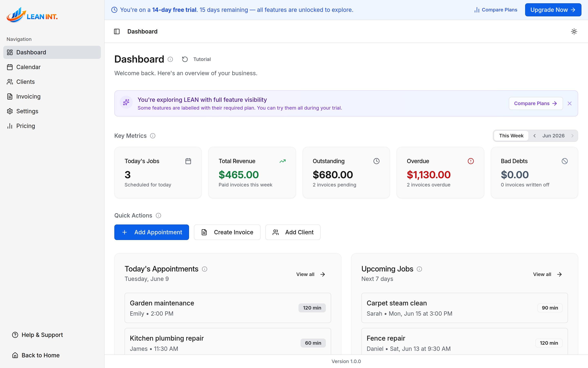
Task: Switch theme with the sun icon
Action: coord(574,31)
